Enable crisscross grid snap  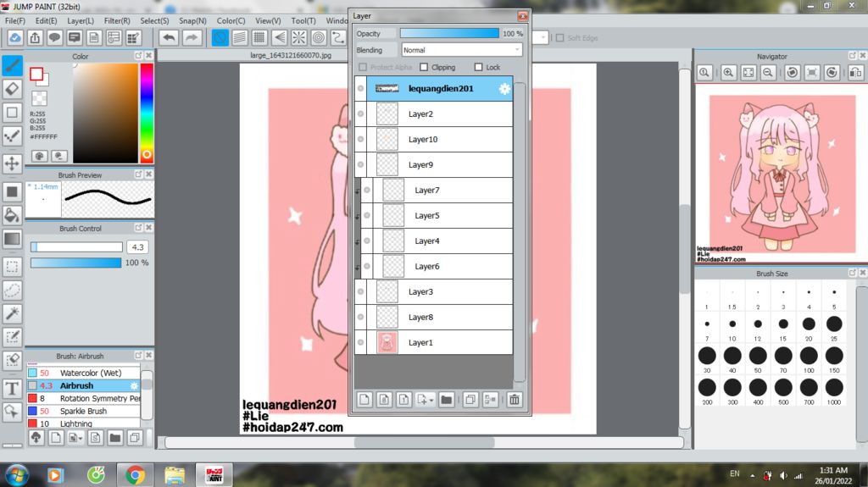(259, 37)
